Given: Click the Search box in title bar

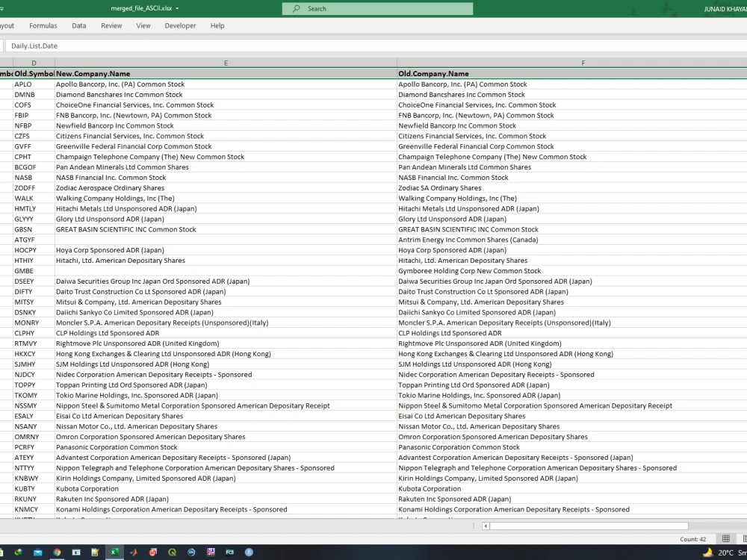Looking at the screenshot, I should (x=377, y=8).
